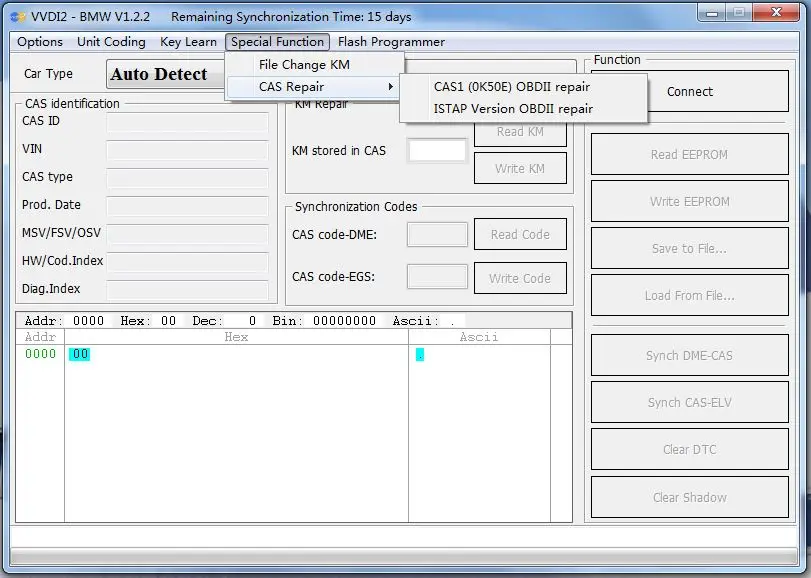Maximize the VVDI2 window
The height and width of the screenshot is (578, 811).
click(x=739, y=13)
